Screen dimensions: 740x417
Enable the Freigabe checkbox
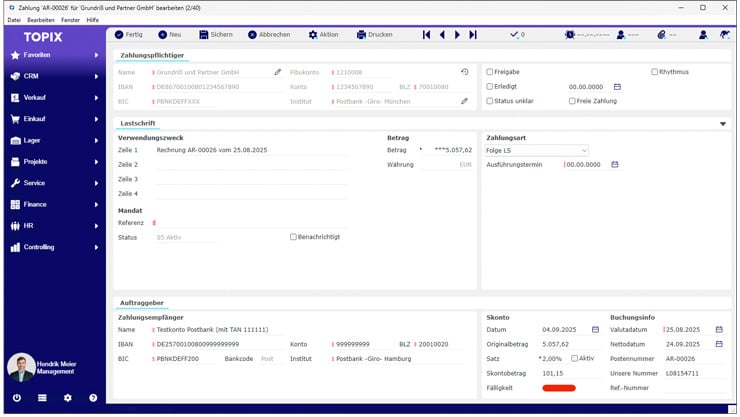pos(490,72)
